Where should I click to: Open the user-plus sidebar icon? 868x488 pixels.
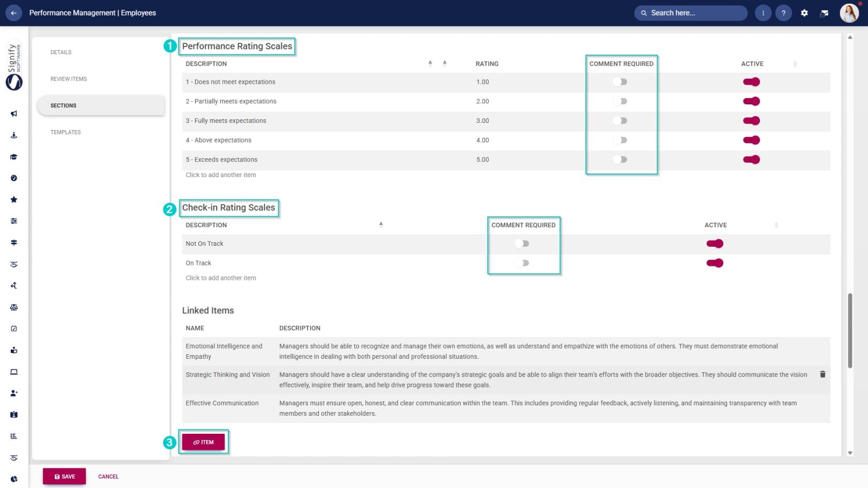(14, 393)
